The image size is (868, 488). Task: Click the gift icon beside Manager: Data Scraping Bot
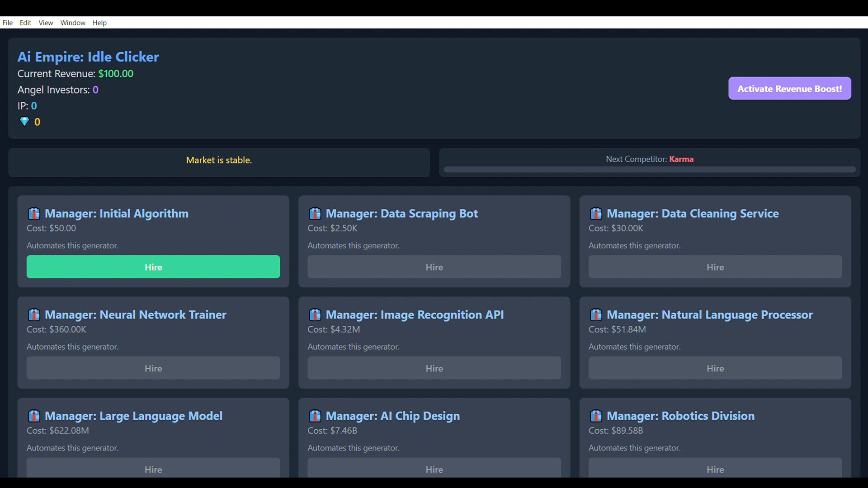coord(315,214)
